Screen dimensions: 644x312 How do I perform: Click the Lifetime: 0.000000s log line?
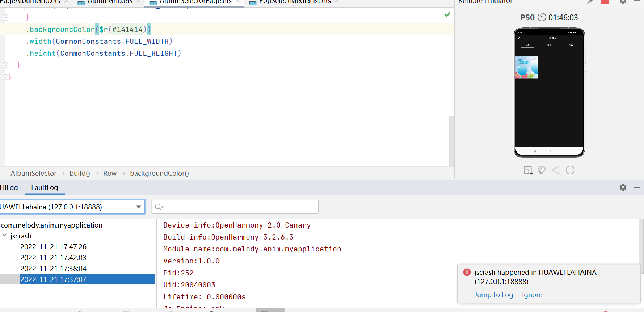tap(204, 297)
